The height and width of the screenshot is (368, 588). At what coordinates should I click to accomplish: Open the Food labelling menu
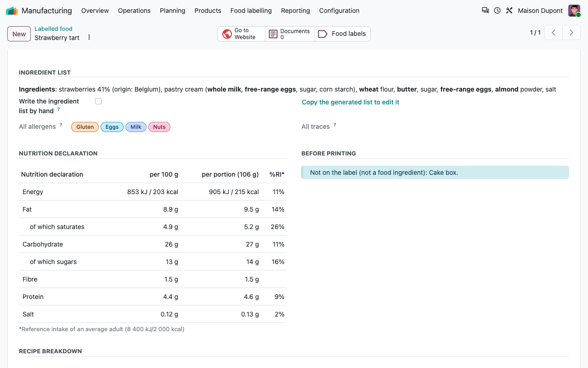tap(251, 11)
